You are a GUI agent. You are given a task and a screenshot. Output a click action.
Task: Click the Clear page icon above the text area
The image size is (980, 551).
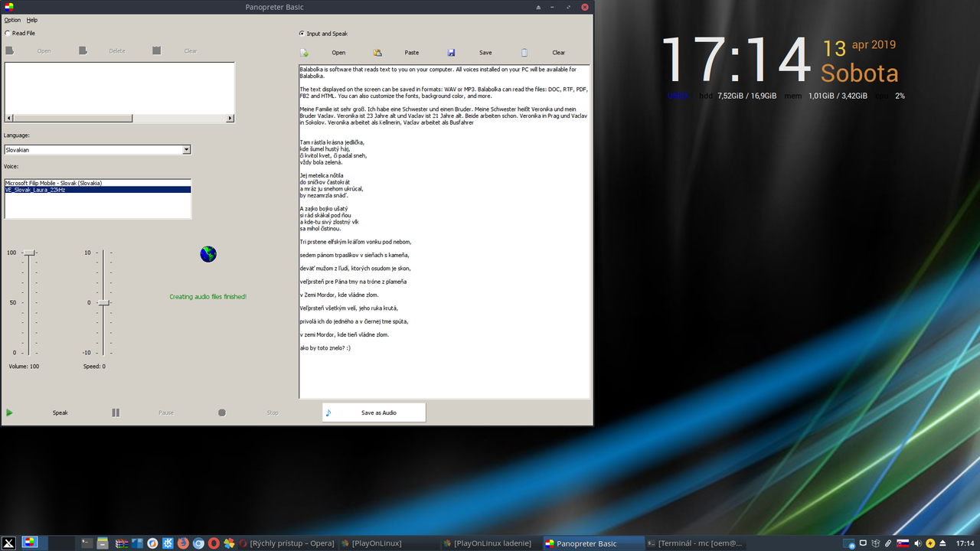tap(524, 53)
